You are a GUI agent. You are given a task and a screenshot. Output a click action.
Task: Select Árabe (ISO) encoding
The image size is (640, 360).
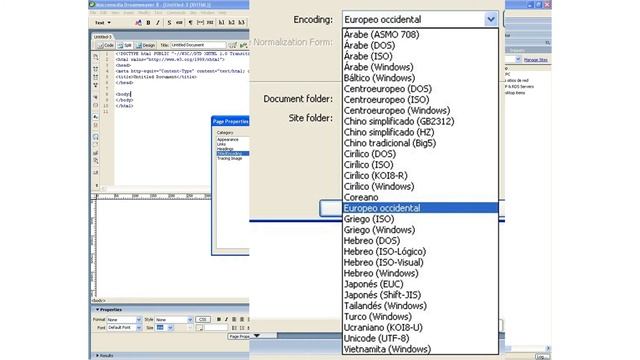point(420,56)
